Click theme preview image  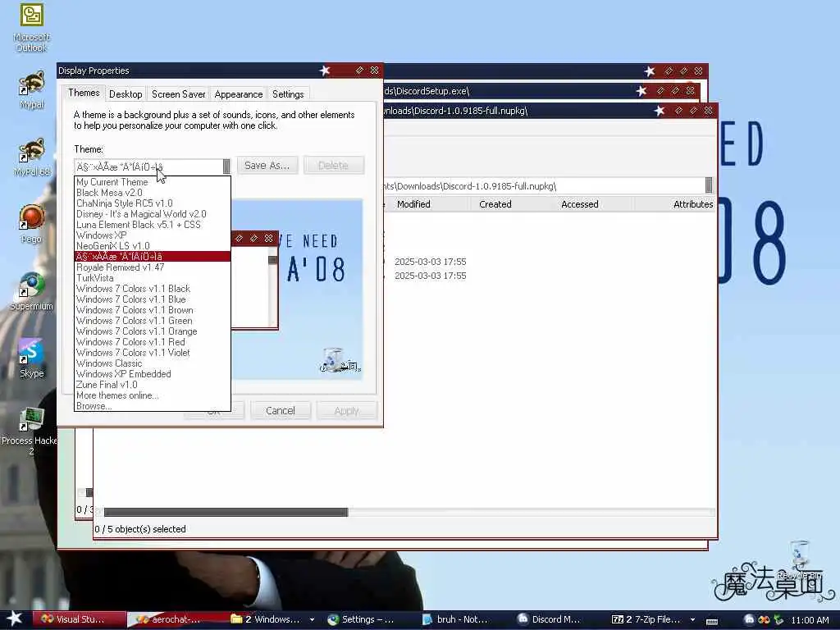coord(297,290)
